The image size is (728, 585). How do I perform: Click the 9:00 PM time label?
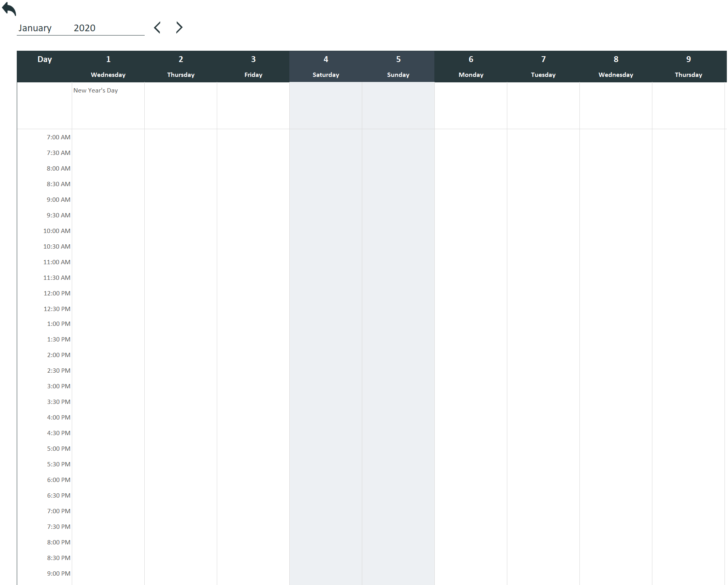[58, 574]
